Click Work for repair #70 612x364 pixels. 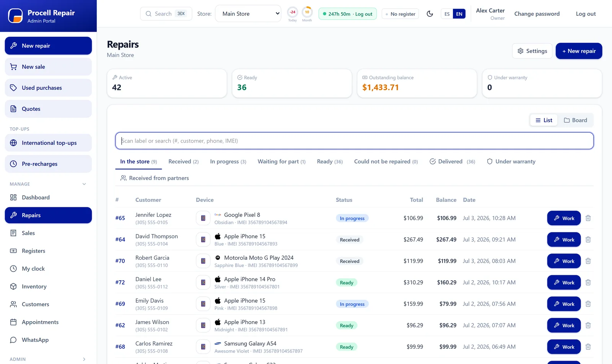tap(564, 261)
